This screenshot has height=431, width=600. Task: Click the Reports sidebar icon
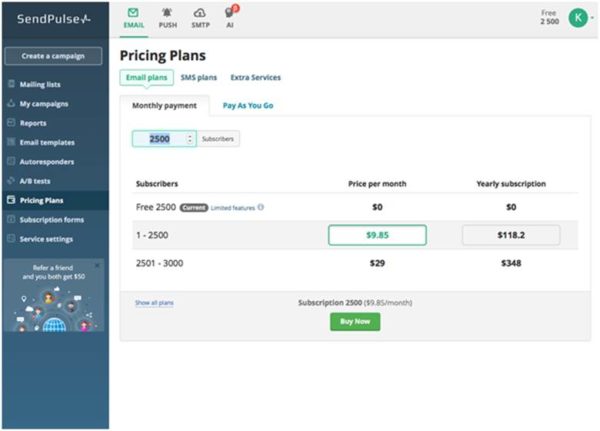pos(11,122)
